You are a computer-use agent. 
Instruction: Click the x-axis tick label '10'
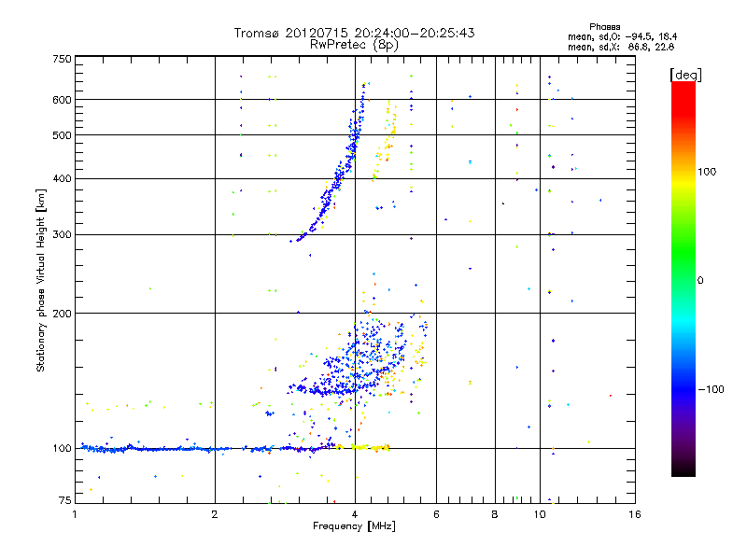[540, 514]
